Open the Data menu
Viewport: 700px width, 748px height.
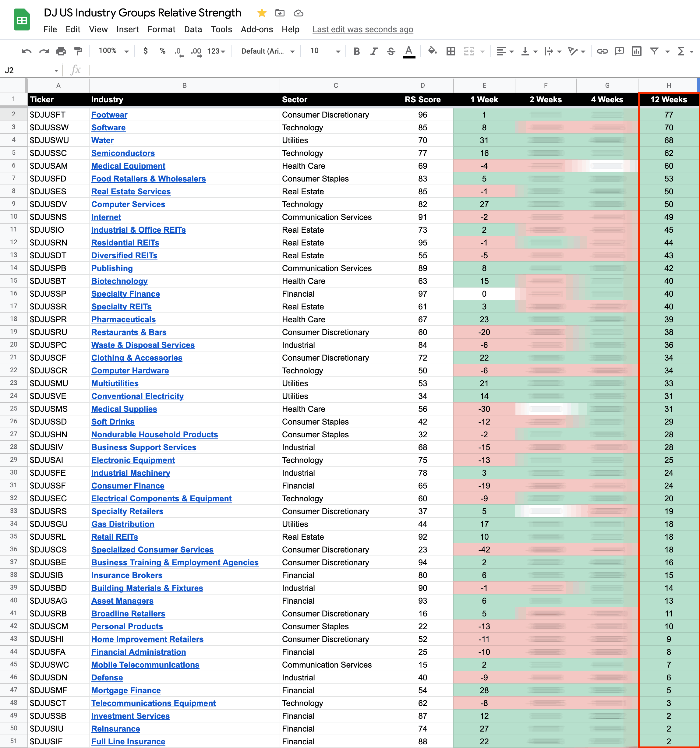coord(193,29)
